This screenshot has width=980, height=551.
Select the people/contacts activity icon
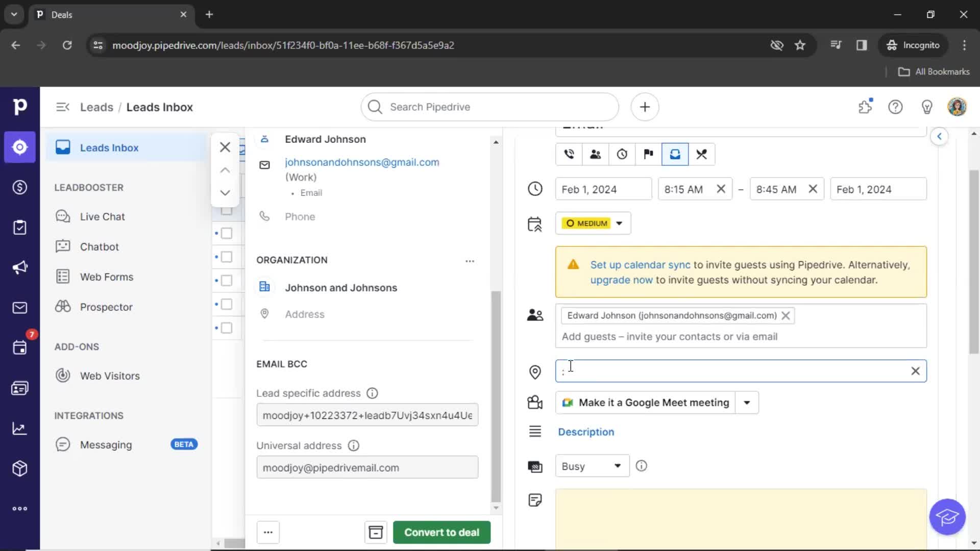click(x=595, y=154)
